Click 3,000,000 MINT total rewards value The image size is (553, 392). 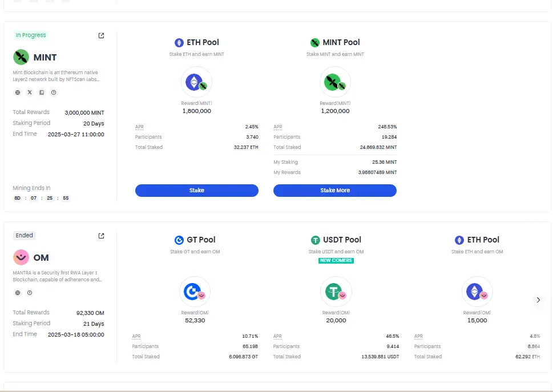(x=84, y=113)
